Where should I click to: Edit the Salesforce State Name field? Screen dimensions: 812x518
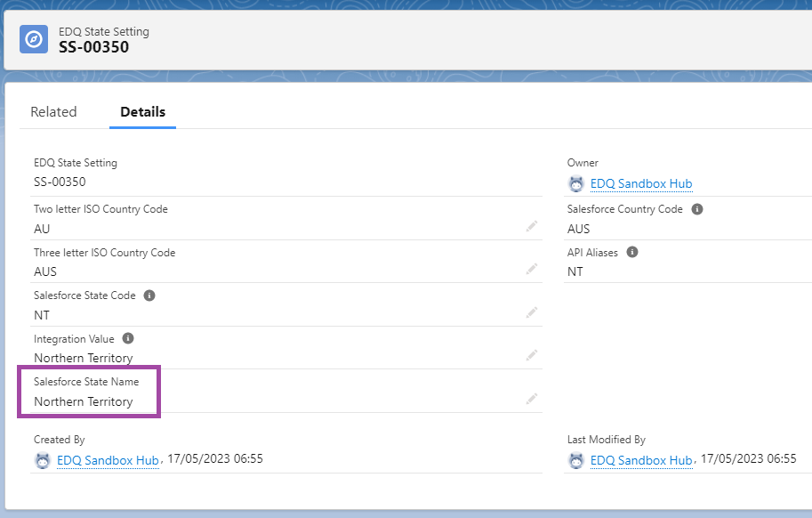coord(532,399)
